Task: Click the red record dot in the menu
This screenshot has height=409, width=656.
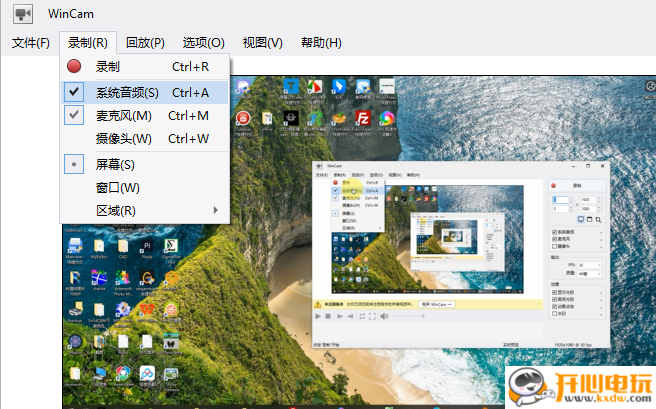Action: pos(74,66)
